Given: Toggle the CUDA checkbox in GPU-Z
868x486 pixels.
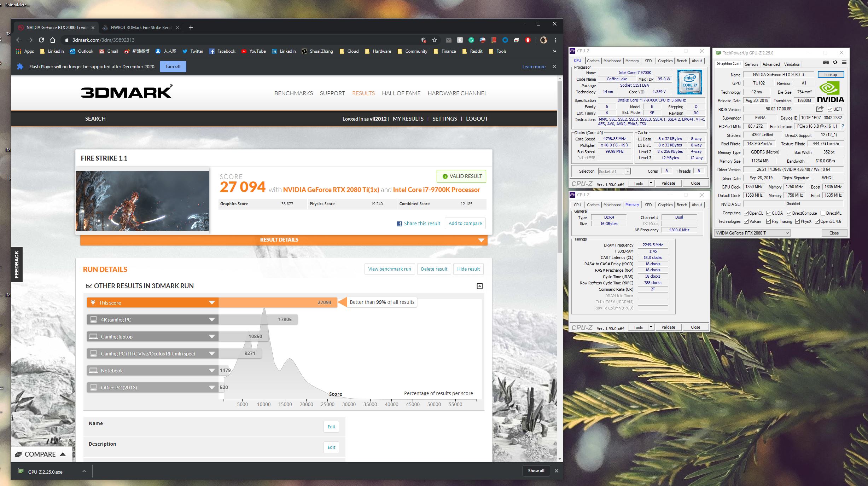Looking at the screenshot, I should [769, 213].
